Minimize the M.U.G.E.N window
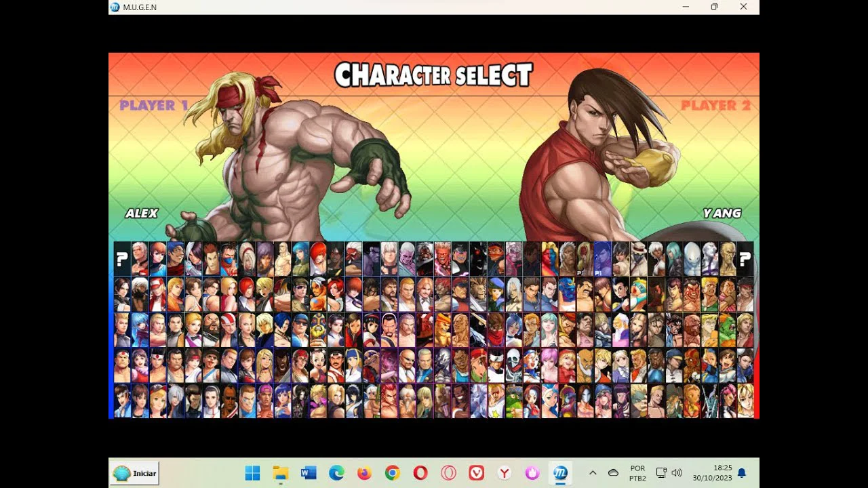The image size is (868, 488). pos(686,7)
